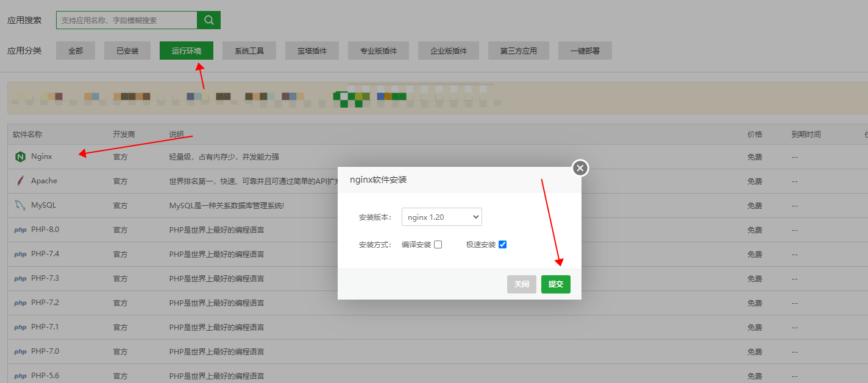The height and width of the screenshot is (383, 868).
Task: Click the 软件名称 column header
Action: (x=27, y=135)
